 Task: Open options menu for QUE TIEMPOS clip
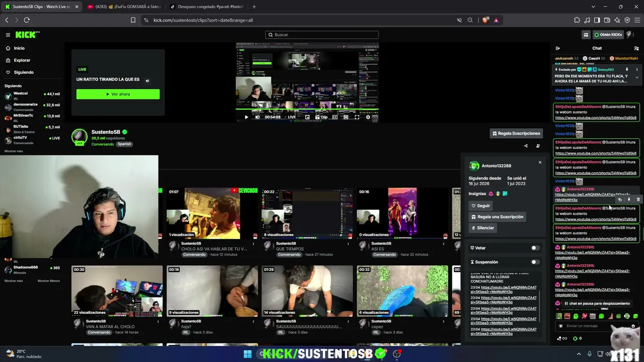(x=348, y=244)
